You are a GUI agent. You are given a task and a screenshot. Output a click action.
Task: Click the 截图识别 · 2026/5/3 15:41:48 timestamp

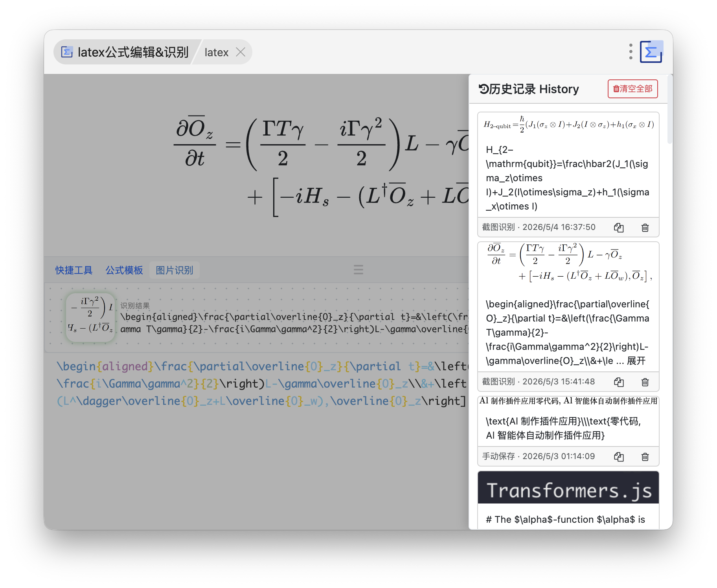coord(539,382)
